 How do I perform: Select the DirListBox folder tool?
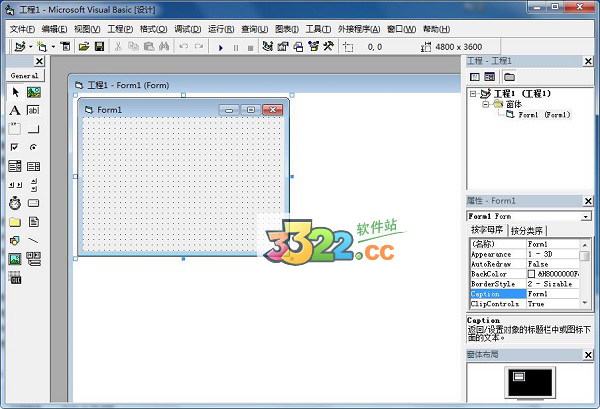click(x=15, y=222)
